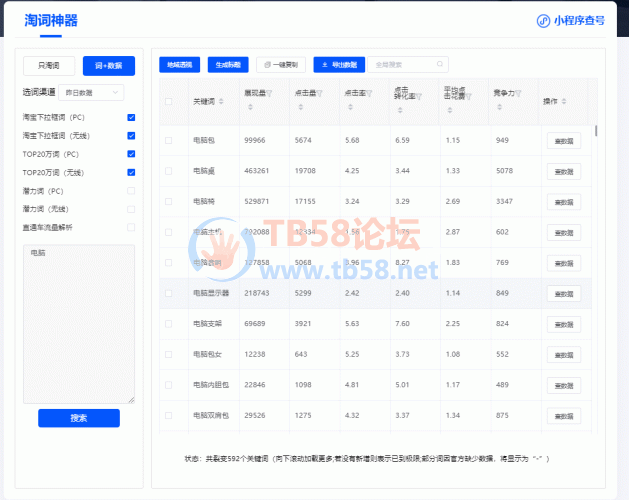Open the 小程序查号 link
The width and height of the screenshot is (629, 500).
click(571, 21)
